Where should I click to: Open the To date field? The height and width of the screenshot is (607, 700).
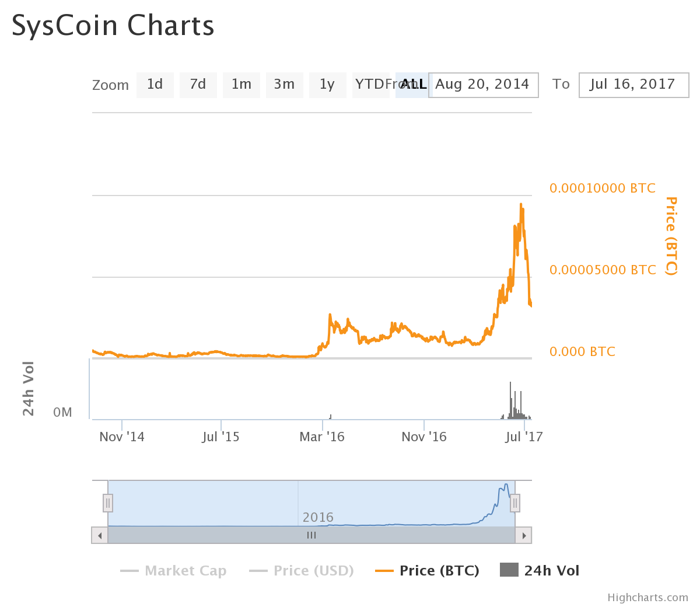click(x=633, y=85)
